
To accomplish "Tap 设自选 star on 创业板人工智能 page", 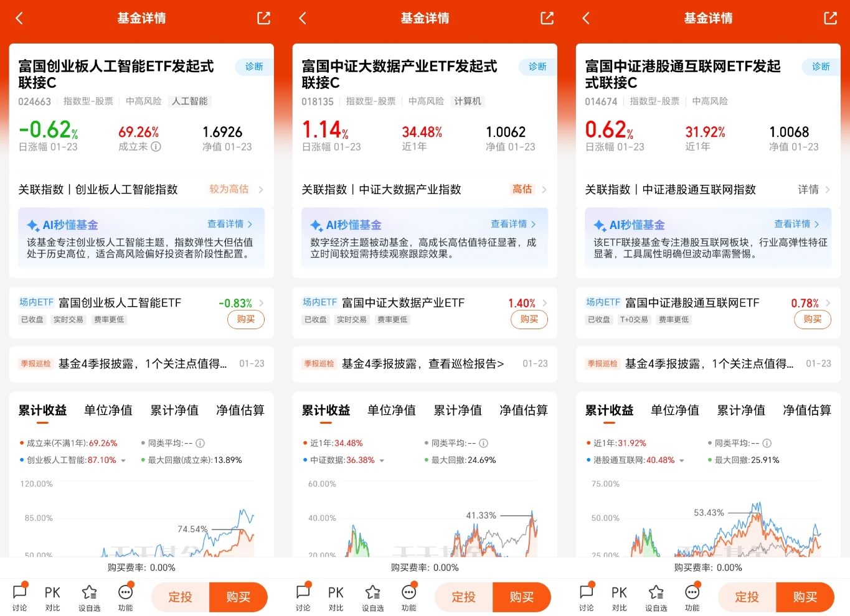I will (90, 597).
